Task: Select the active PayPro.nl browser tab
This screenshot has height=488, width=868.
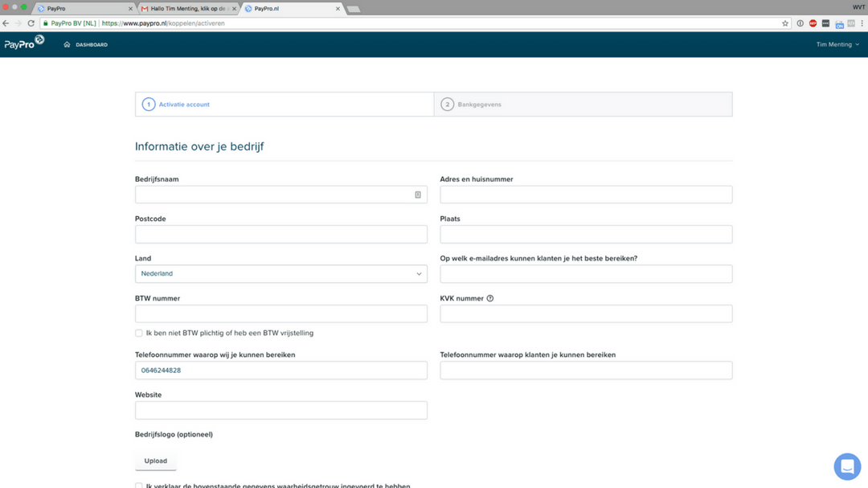Action: point(293,8)
